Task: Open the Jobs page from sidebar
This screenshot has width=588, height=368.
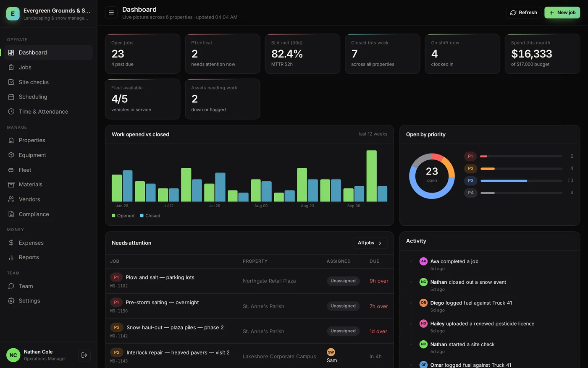Action: click(49, 67)
